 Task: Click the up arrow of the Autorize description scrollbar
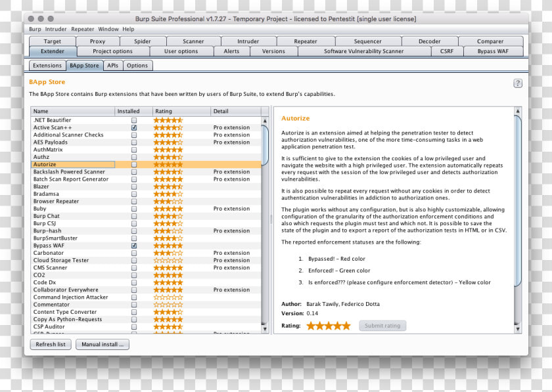click(518, 111)
